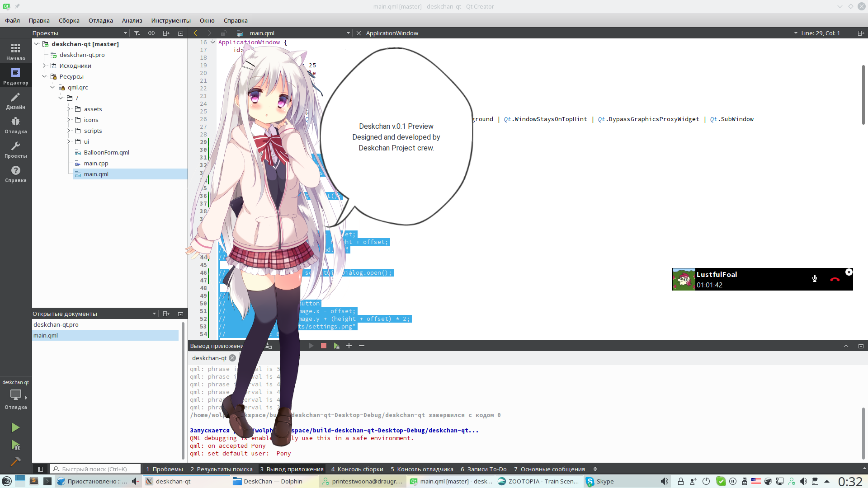Open Открытые документы panel dropdown
This screenshot has height=488, width=868.
click(x=154, y=314)
